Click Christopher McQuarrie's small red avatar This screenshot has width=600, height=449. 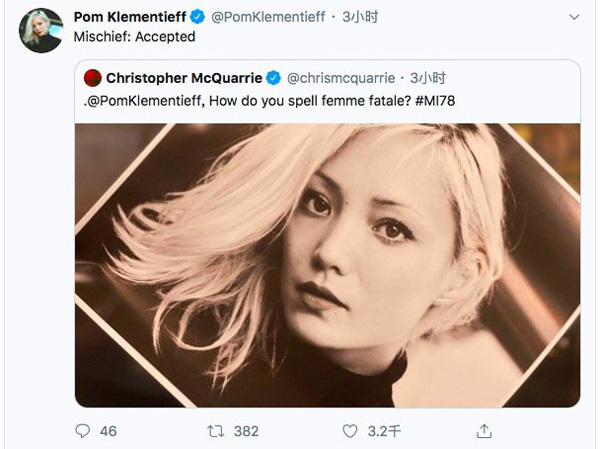click(91, 78)
